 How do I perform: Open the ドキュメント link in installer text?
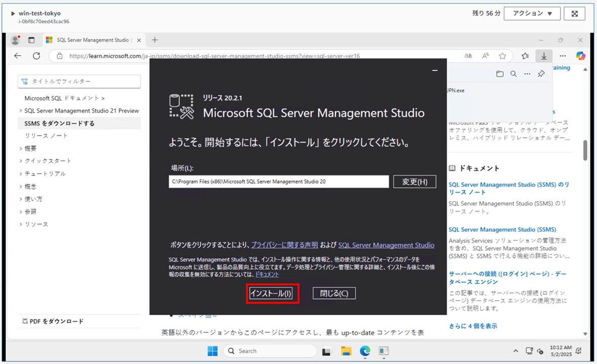267,274
